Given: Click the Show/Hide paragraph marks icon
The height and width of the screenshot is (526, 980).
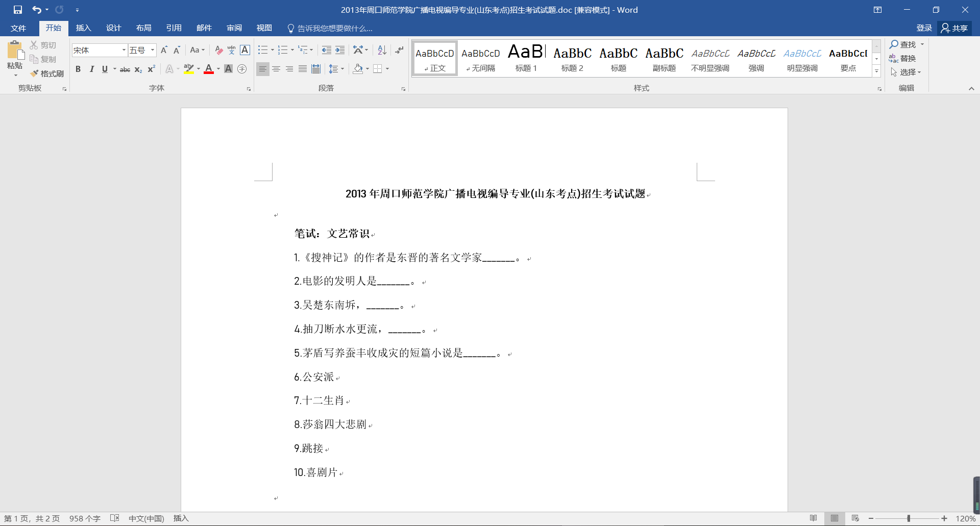Looking at the screenshot, I should [x=399, y=50].
